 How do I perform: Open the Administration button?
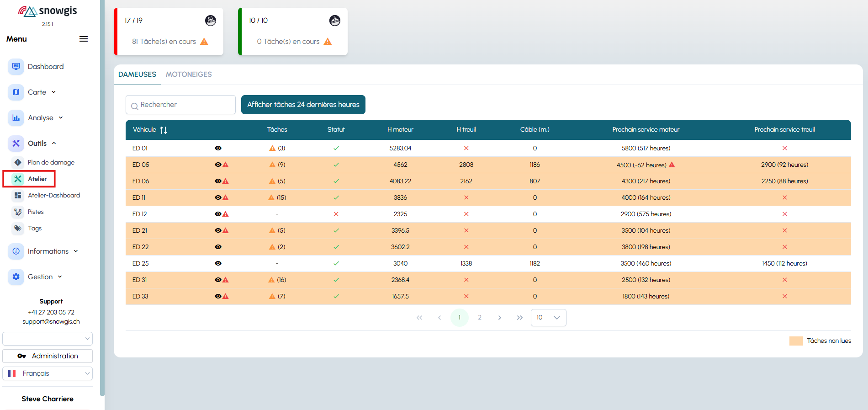48,356
